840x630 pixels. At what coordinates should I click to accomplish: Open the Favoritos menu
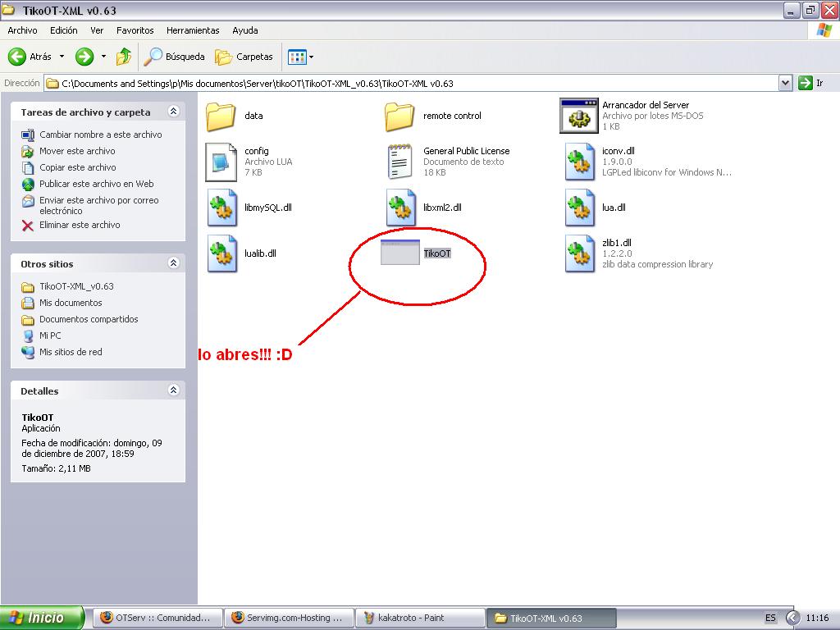135,30
